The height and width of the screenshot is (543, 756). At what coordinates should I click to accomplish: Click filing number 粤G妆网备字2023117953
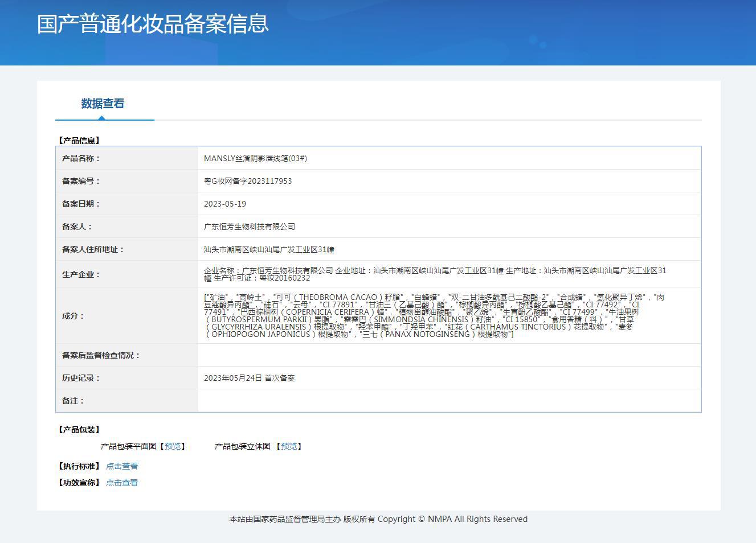tap(248, 181)
